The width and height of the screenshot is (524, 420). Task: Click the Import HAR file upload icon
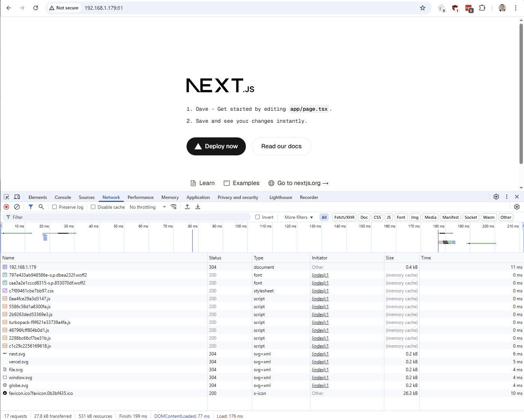(187, 207)
